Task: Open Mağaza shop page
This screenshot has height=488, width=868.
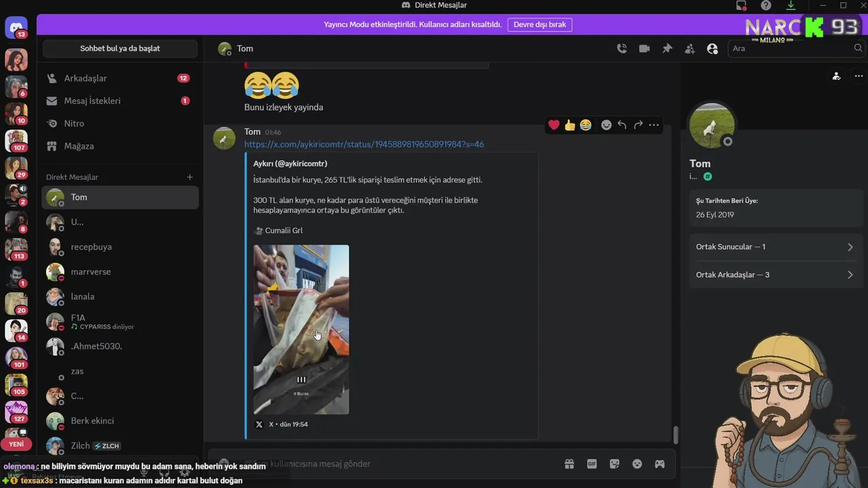Action: (120, 146)
